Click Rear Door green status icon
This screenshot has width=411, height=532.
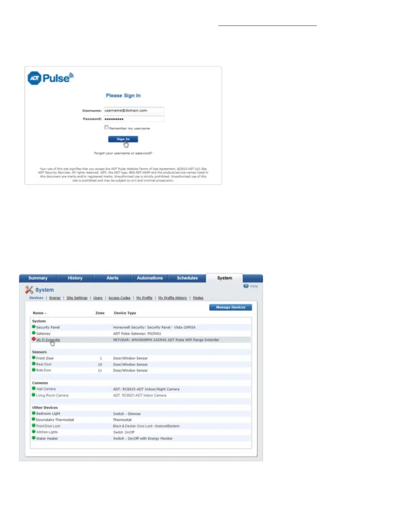pos(34,364)
